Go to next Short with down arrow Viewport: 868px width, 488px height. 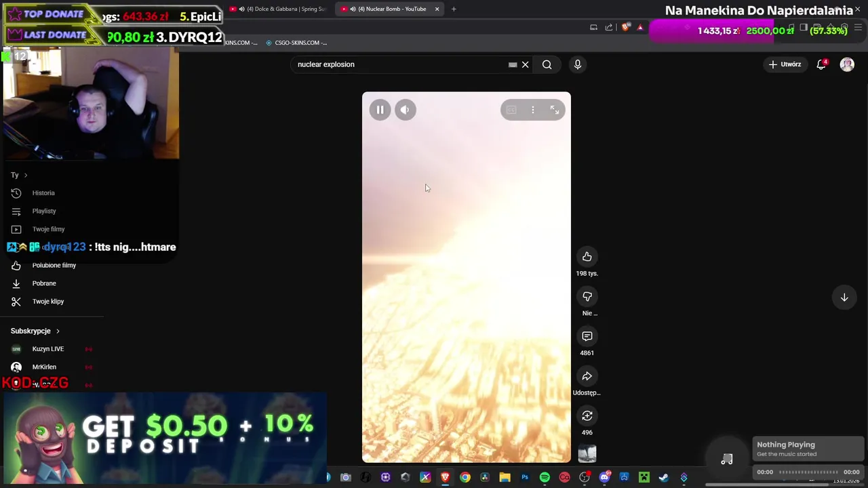[x=844, y=298]
